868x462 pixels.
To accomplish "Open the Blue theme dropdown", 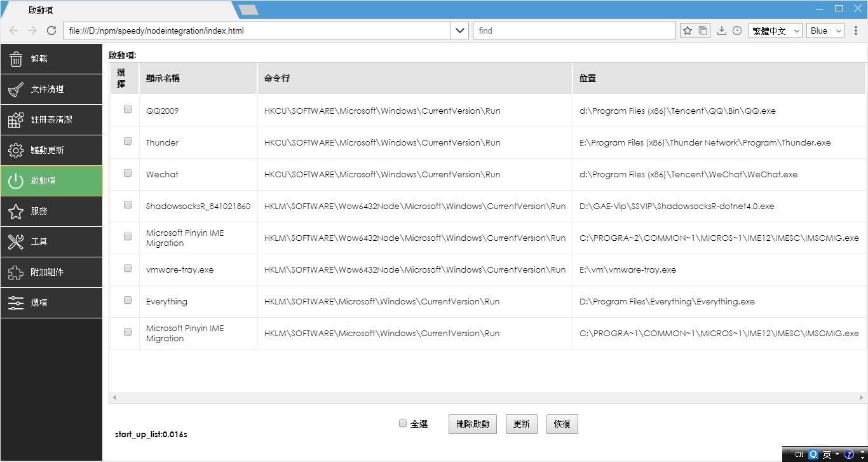I will click(825, 31).
